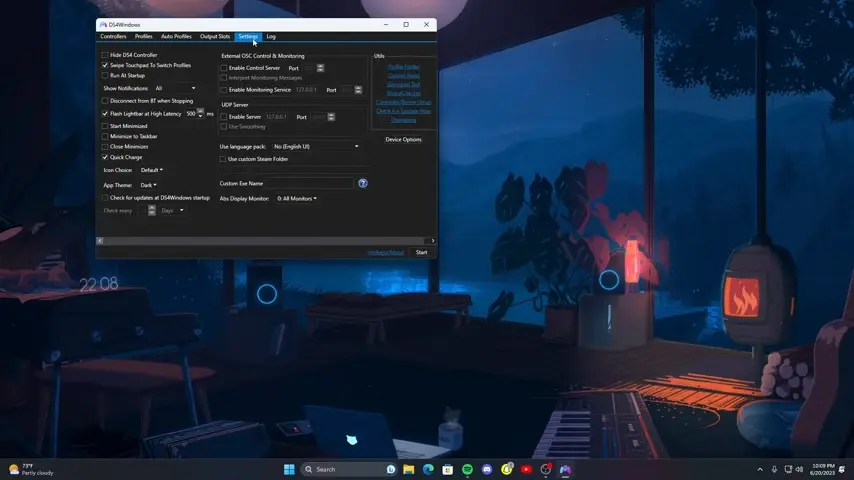This screenshot has height=480, width=854.
Task: Click the Hotkeys/About link
Action: tap(386, 253)
